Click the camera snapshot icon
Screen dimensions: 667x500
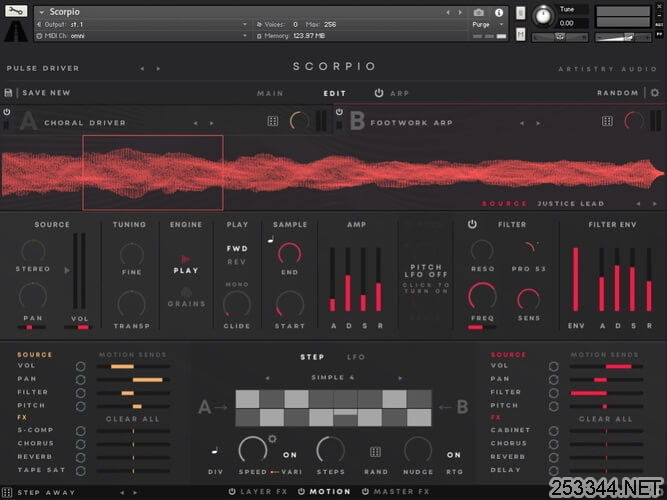click(478, 13)
